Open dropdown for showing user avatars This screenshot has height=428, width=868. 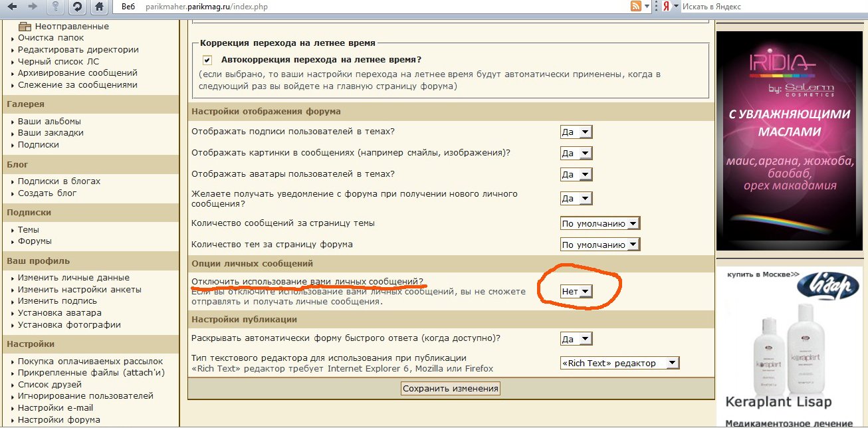pyautogui.click(x=576, y=174)
